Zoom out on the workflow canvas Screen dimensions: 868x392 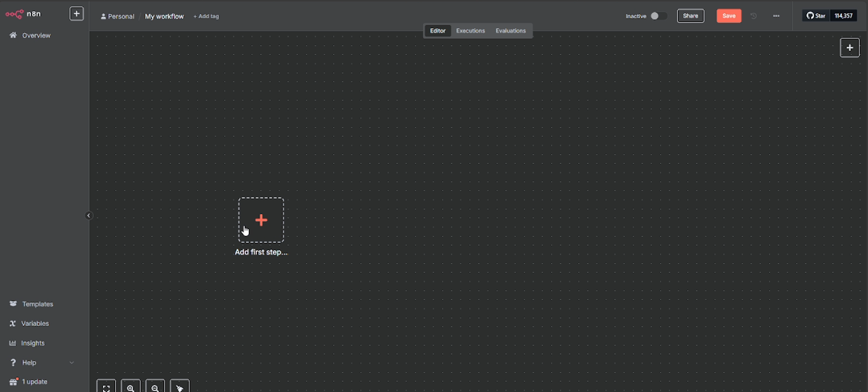[x=155, y=387]
